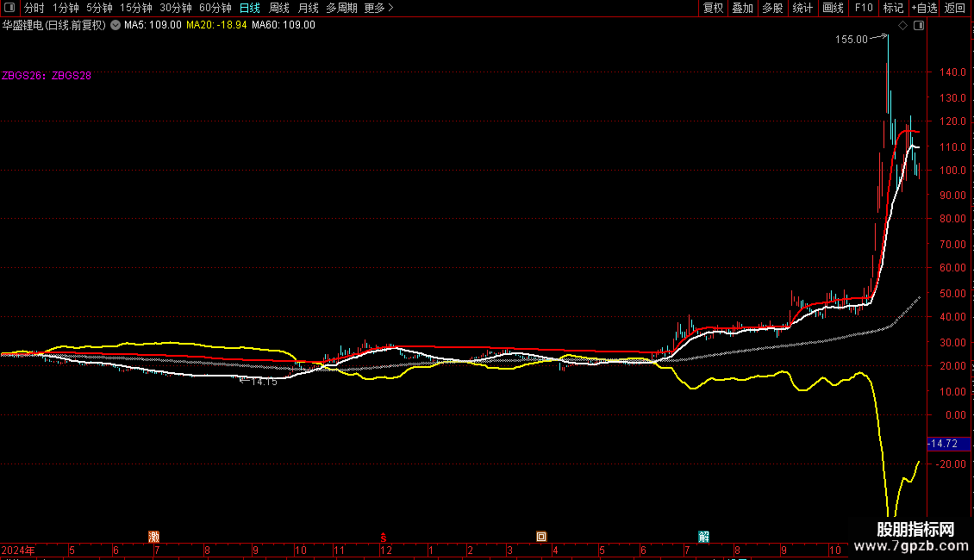
Task: Click the MA60: 109.00 readout
Action: 284,26
